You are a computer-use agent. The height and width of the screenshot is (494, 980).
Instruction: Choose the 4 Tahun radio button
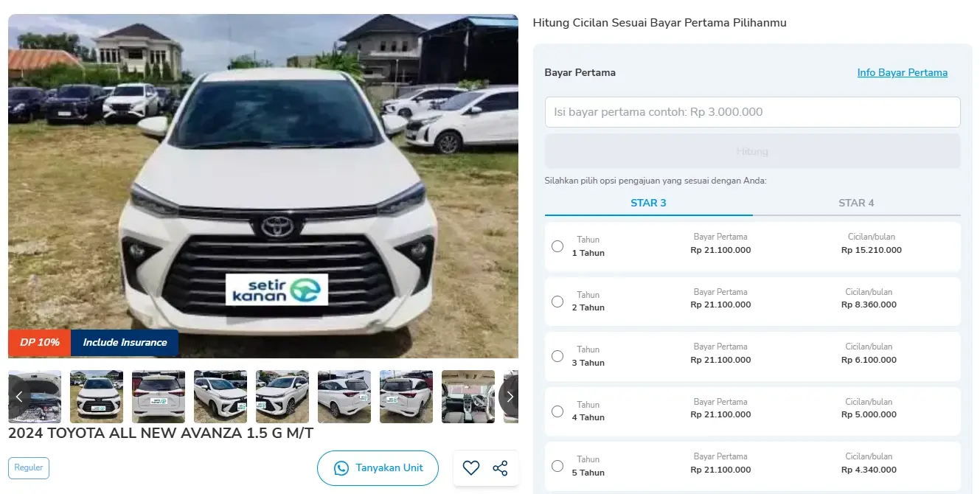pos(557,411)
